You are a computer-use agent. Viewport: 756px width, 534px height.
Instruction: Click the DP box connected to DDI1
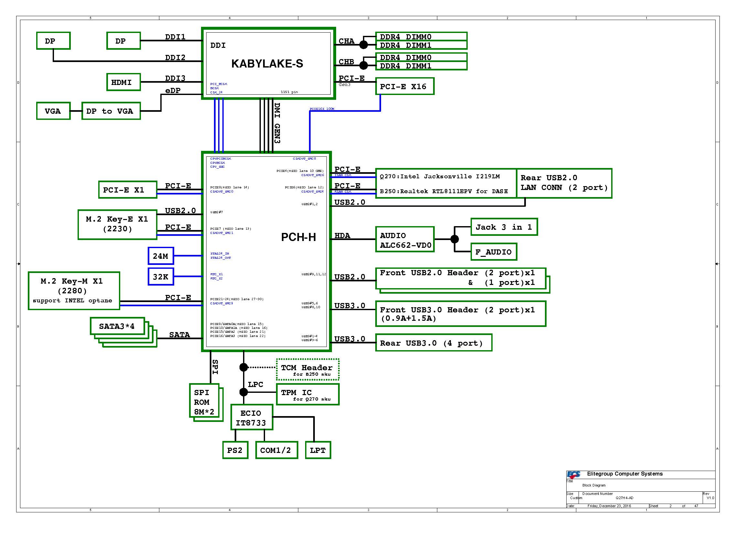click(123, 41)
